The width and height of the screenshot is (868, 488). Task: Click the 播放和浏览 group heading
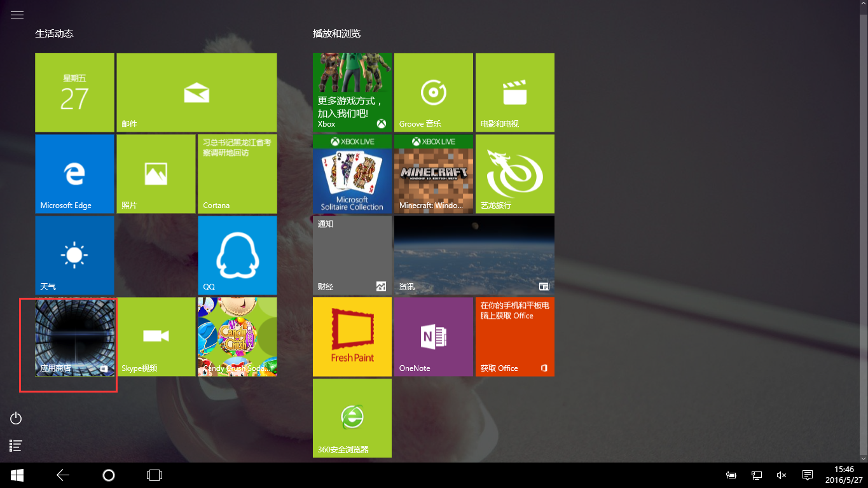(x=336, y=34)
